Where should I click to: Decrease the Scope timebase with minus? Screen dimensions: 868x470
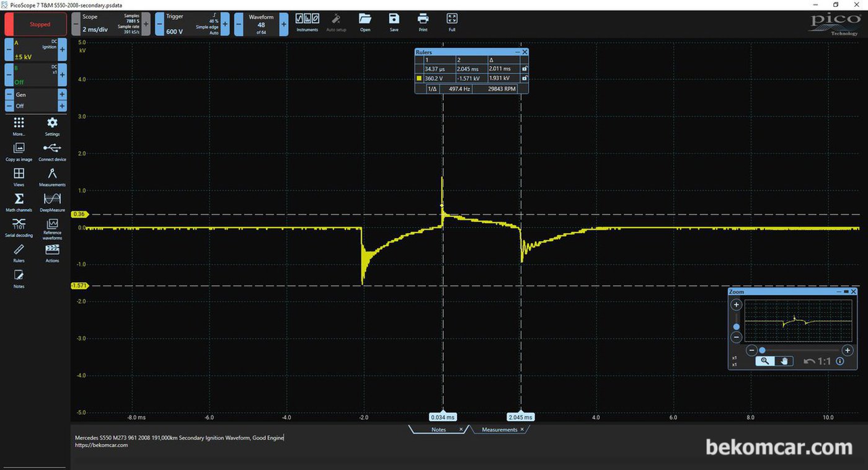click(76, 24)
